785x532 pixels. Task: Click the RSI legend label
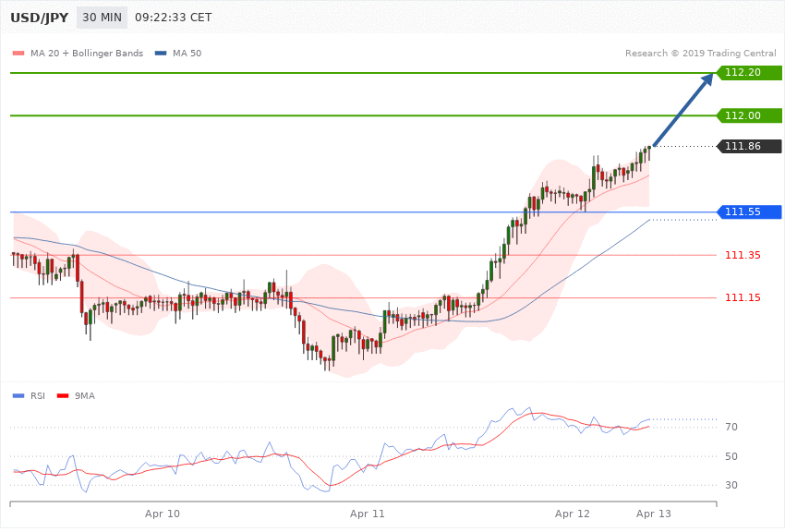point(38,396)
